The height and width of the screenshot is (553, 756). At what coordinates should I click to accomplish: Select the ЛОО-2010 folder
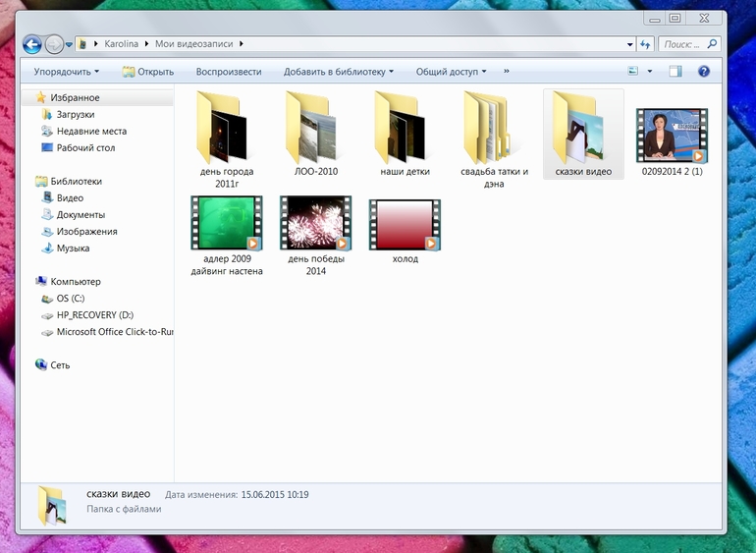click(x=316, y=134)
